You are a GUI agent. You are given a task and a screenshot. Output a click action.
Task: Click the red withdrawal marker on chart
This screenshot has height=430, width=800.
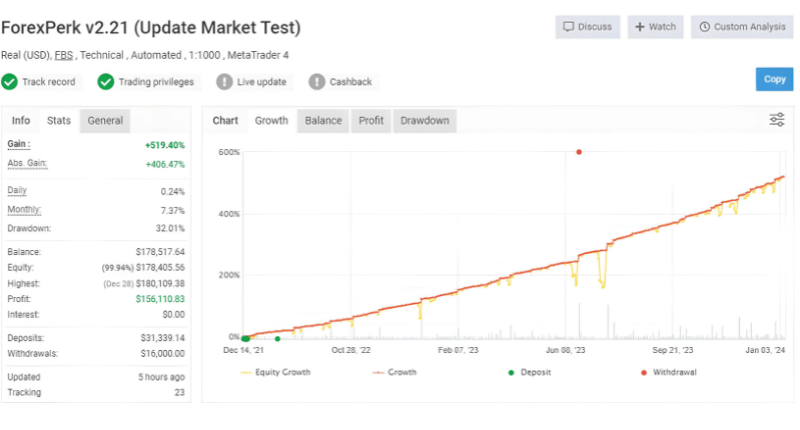(x=579, y=152)
